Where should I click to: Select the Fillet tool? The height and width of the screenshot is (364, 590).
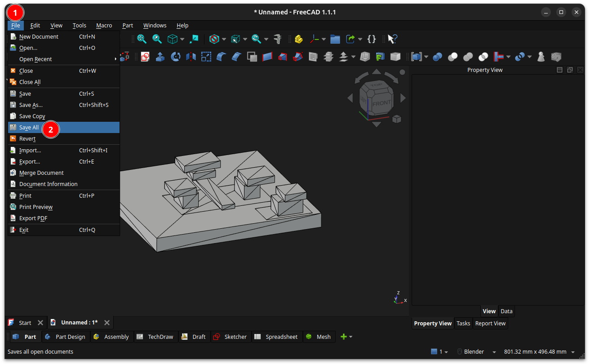click(x=222, y=57)
